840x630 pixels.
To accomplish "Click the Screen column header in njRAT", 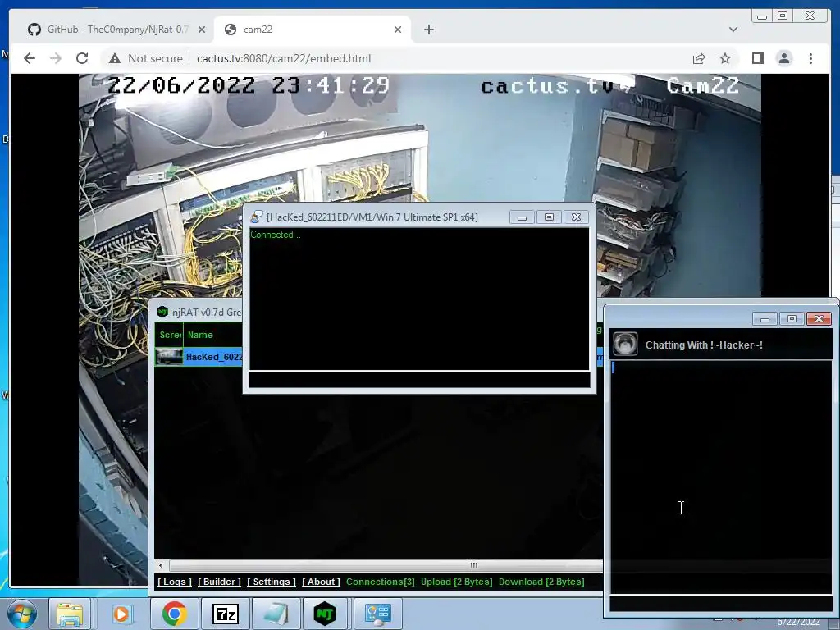I will (x=171, y=335).
